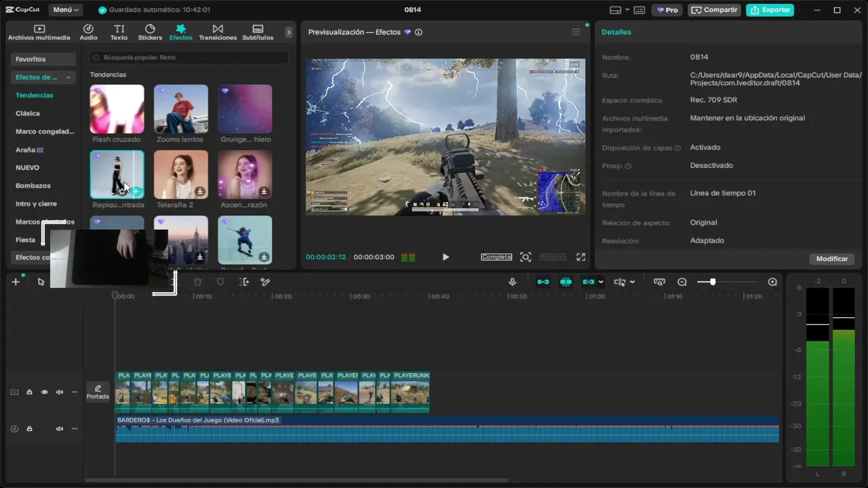Click the info icon next to Proxy
Viewport: 868px width, 488px height.
click(628, 166)
